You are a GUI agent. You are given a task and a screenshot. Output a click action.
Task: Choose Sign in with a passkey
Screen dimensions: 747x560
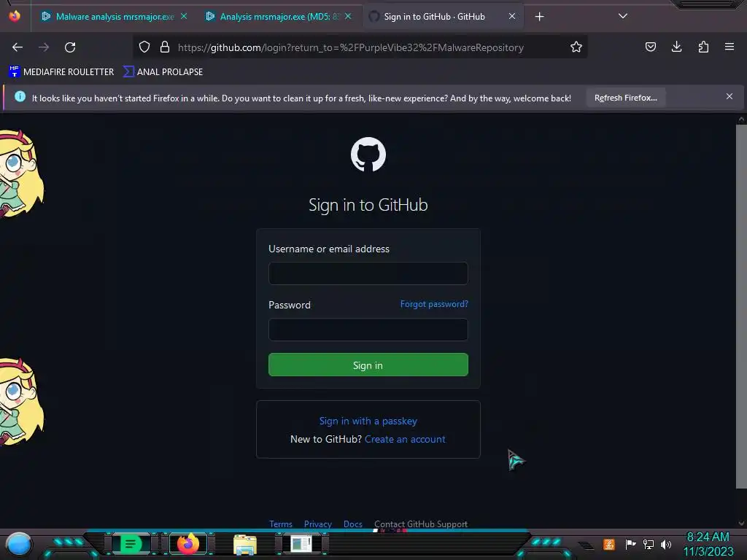coord(368,421)
